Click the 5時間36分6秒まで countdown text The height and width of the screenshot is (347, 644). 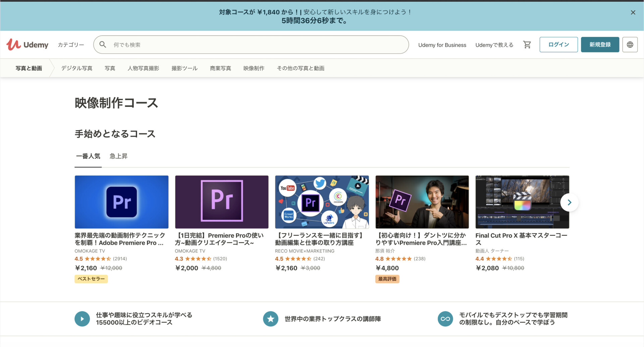[315, 21]
